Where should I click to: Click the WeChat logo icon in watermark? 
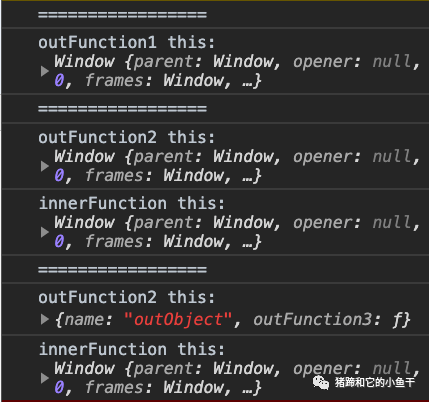tap(320, 382)
